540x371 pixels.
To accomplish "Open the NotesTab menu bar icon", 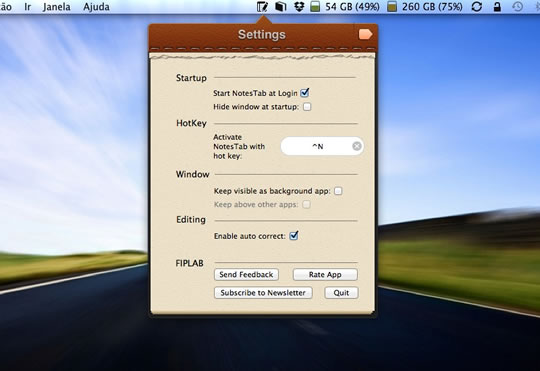I will click(262, 7).
